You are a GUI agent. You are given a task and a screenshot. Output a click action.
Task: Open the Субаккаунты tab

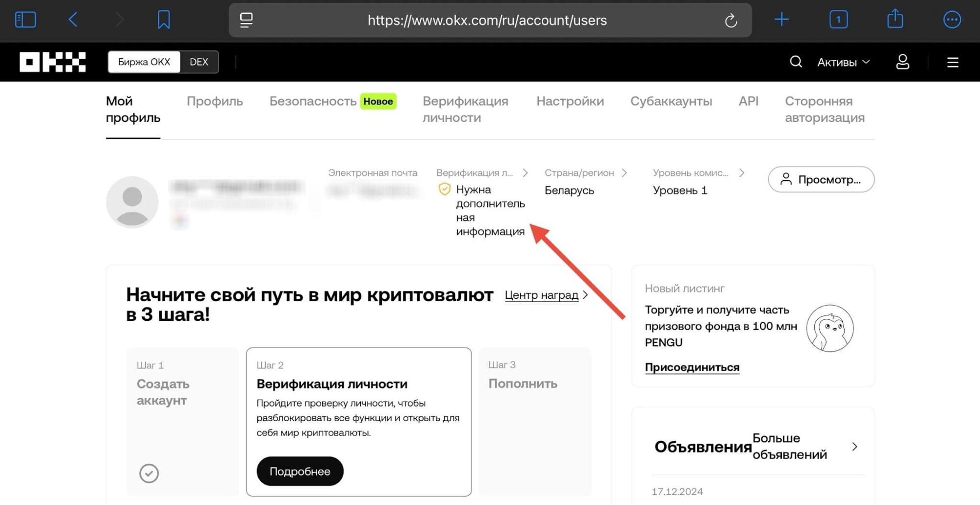pos(671,101)
